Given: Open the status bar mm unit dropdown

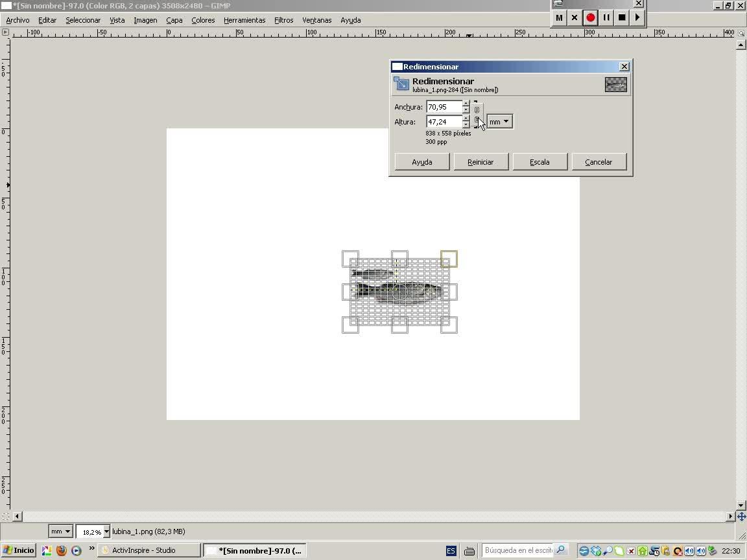Looking at the screenshot, I should pos(60,531).
